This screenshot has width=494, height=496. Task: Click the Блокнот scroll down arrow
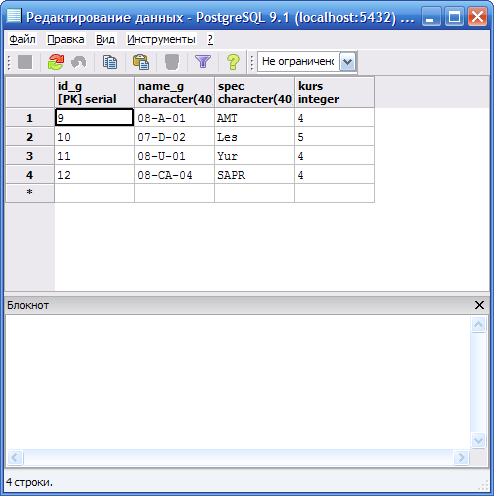479,440
